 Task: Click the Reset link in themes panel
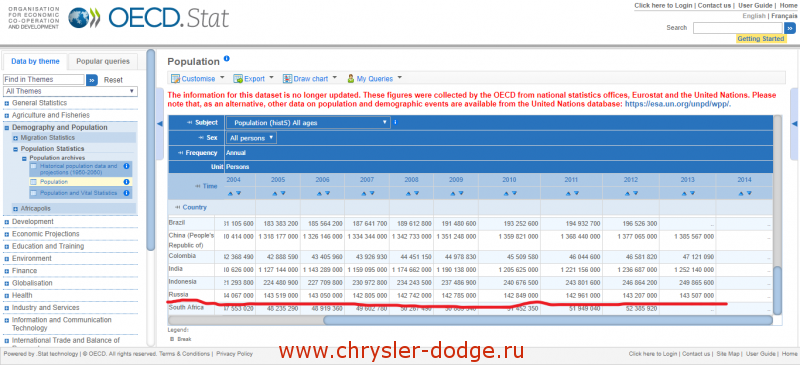(x=113, y=80)
